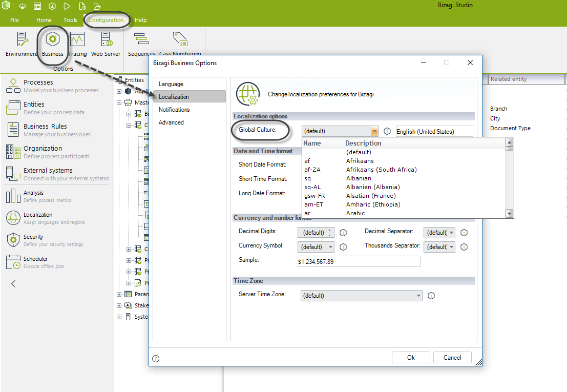The height and width of the screenshot is (392, 567).
Task: Expand the Parameter entities tree node
Action: pos(119,294)
